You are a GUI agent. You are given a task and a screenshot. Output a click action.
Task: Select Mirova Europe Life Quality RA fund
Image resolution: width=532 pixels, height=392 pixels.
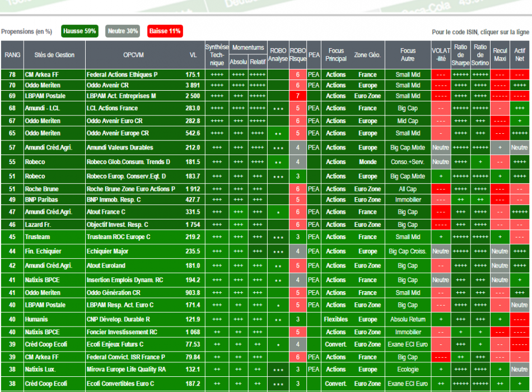click(265, 369)
